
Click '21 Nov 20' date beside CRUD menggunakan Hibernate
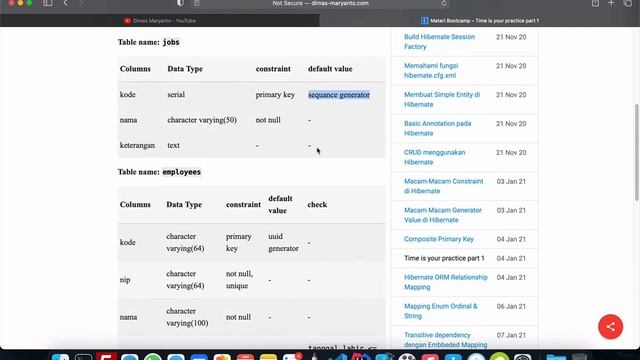(x=511, y=153)
